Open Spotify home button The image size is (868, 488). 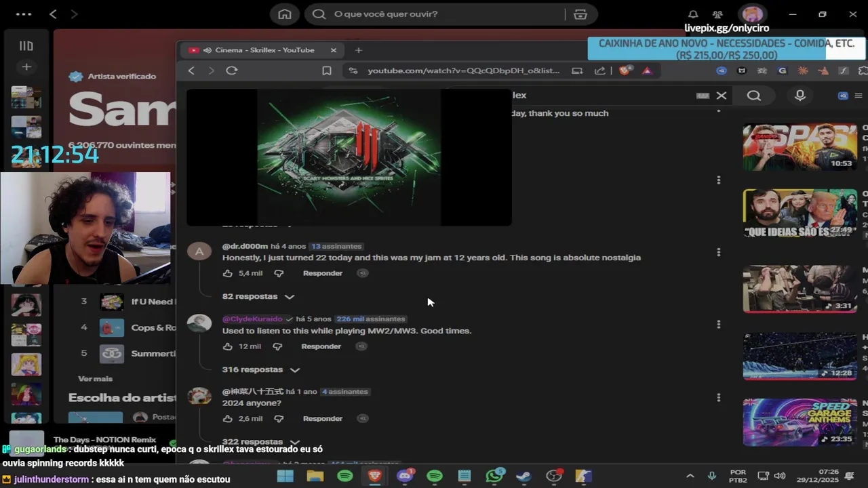click(x=285, y=14)
